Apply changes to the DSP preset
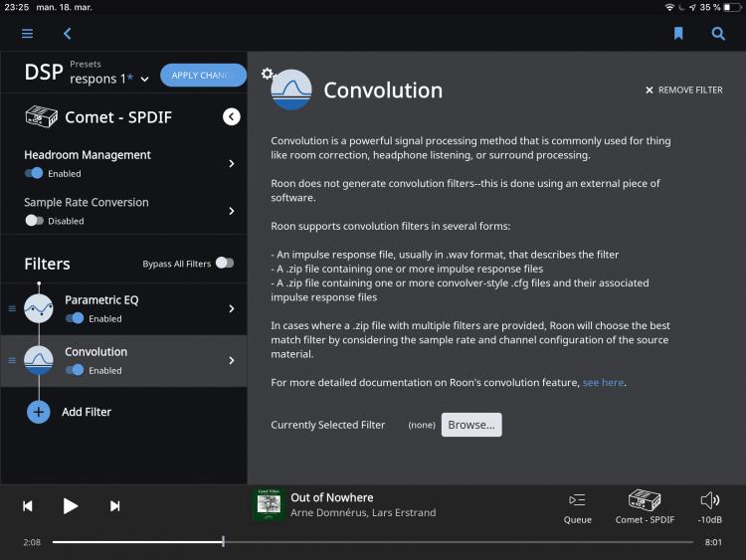Image resolution: width=746 pixels, height=560 pixels. [x=203, y=76]
